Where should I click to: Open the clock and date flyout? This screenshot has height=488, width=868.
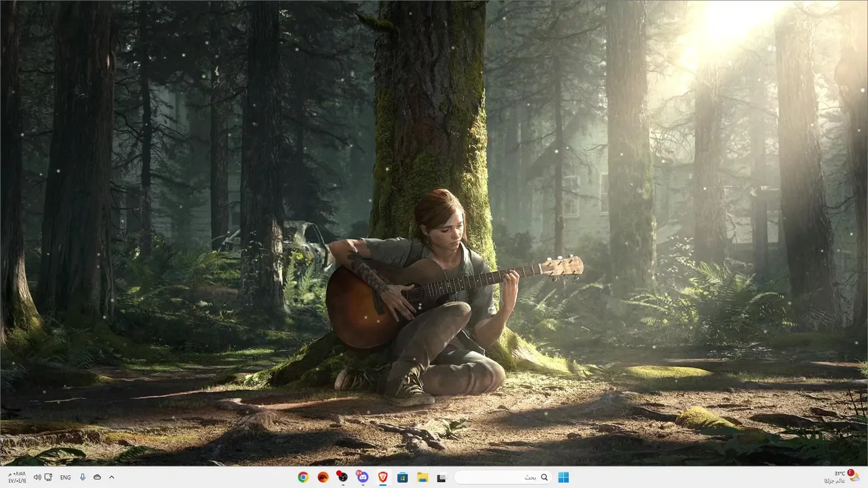coord(18,477)
